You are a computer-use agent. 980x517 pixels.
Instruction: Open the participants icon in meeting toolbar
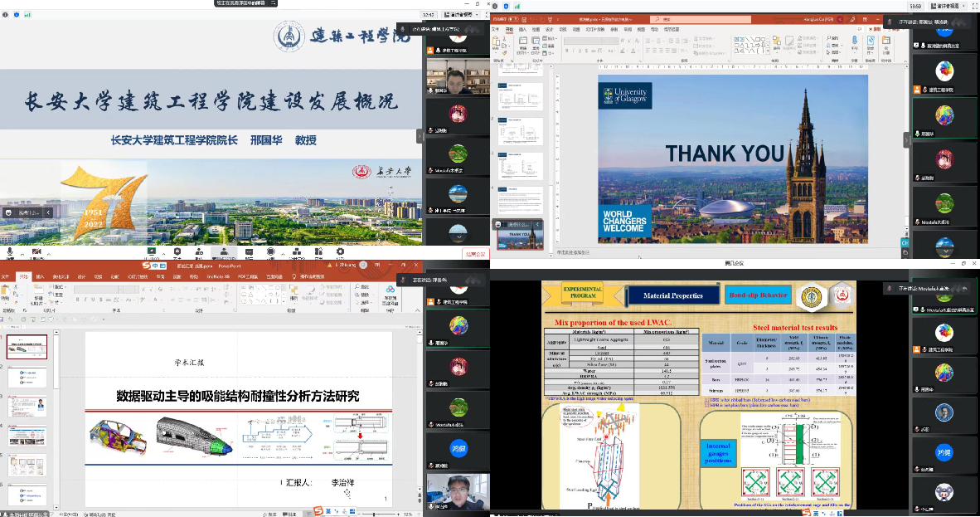(x=224, y=251)
